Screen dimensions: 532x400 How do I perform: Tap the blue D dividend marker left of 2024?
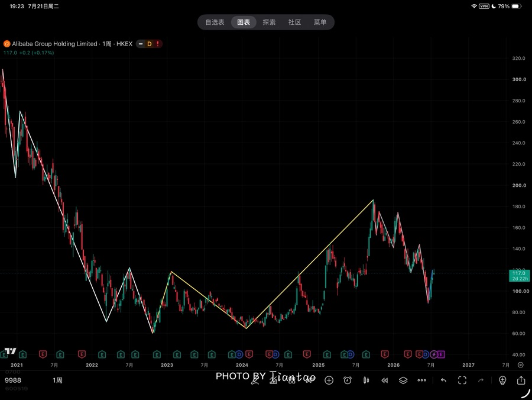coord(239,354)
